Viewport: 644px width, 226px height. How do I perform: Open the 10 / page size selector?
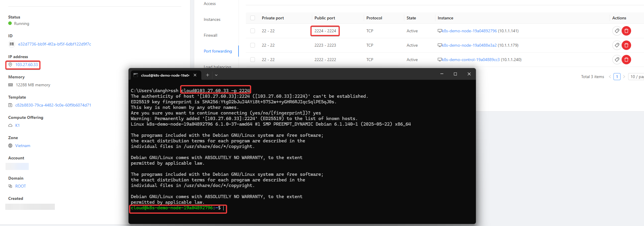pyautogui.click(x=637, y=77)
